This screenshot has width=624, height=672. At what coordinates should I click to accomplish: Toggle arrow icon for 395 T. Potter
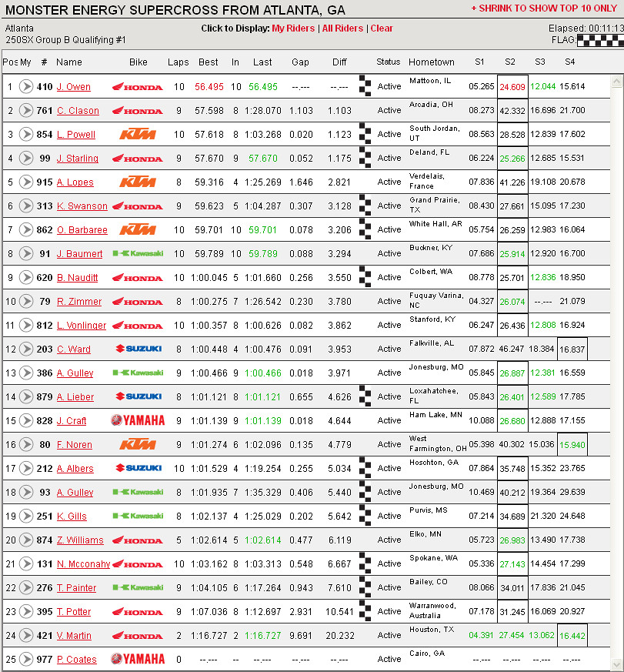coord(26,611)
